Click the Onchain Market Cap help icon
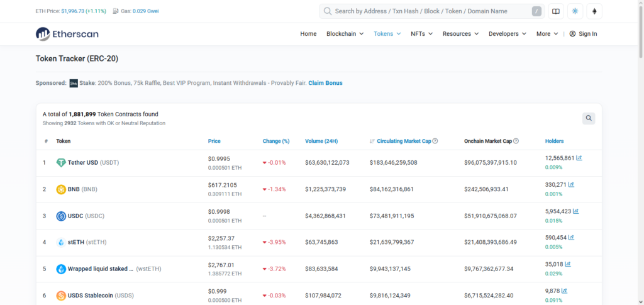 point(516,141)
